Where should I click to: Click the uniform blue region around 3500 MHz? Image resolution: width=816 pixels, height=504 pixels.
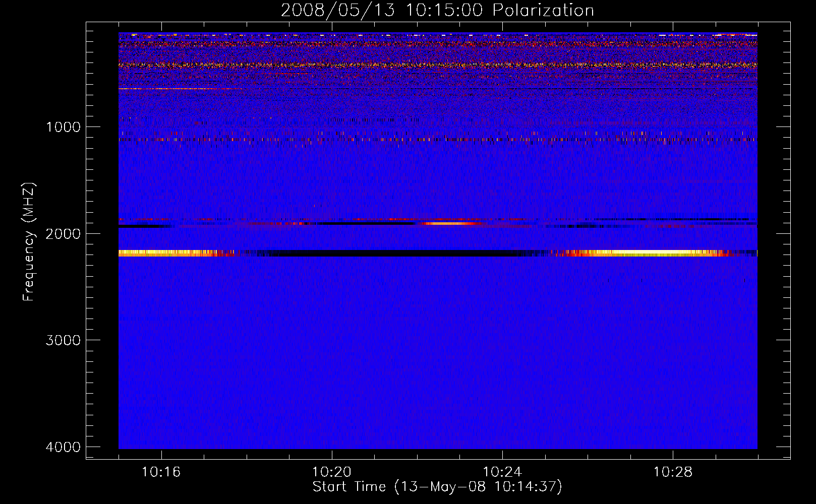pos(437,393)
